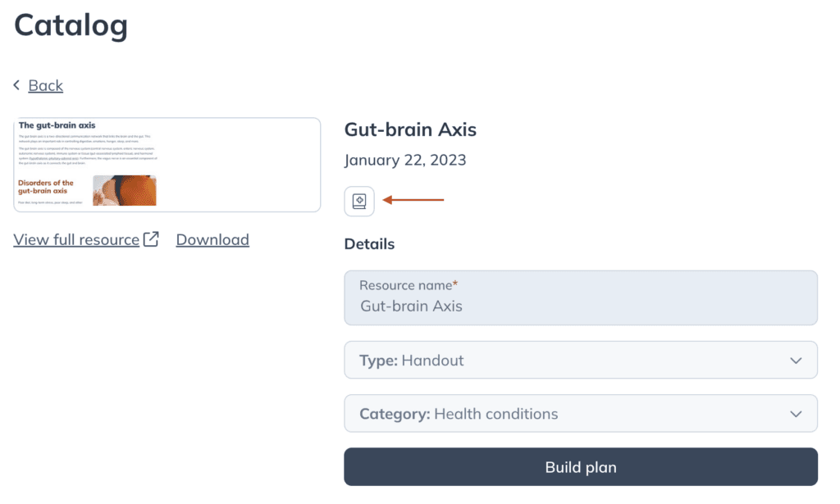Go back via the Back link
This screenshot has width=840, height=504.
(x=46, y=85)
